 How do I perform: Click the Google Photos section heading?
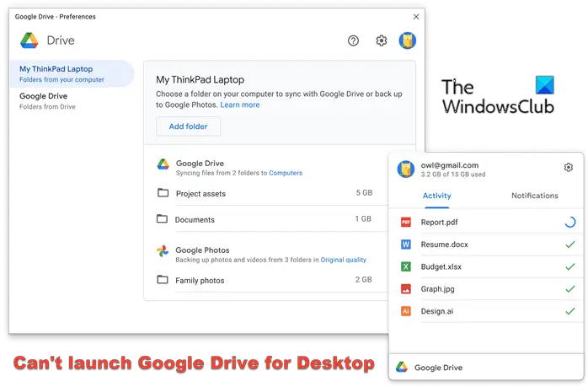[202, 250]
